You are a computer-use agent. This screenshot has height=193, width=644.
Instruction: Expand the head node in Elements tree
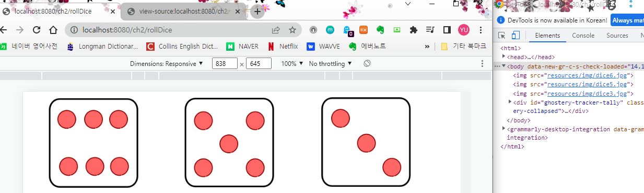point(504,56)
